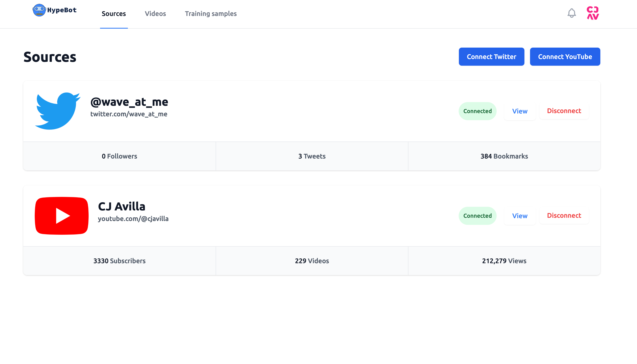View the CJ Avilla YouTube source
Image resolution: width=637 pixels, height=364 pixels.
click(x=520, y=216)
